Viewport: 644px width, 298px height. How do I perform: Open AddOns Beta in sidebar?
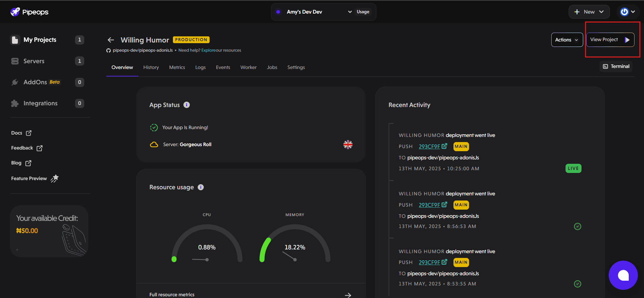pyautogui.click(x=47, y=82)
